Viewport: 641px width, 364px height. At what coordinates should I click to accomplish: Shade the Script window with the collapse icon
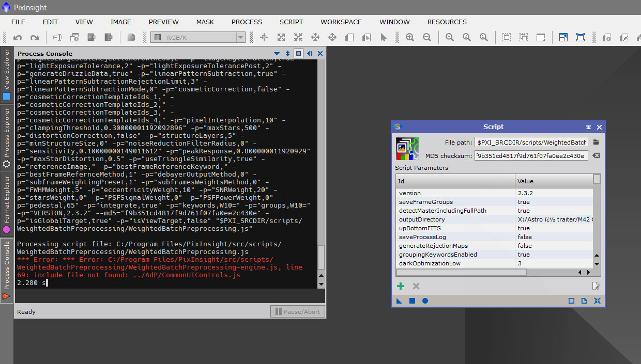pyautogui.click(x=588, y=127)
